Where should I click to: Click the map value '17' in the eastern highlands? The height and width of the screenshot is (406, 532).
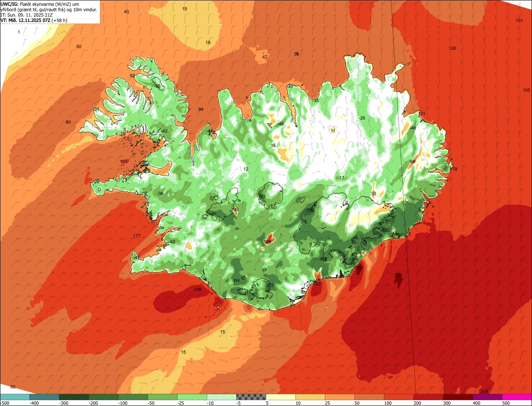point(342,178)
